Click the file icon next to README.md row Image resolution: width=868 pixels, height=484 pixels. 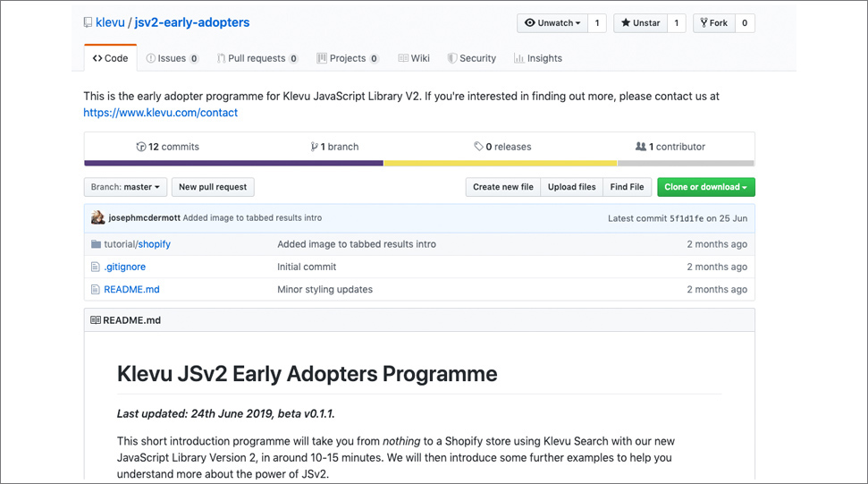(96, 290)
